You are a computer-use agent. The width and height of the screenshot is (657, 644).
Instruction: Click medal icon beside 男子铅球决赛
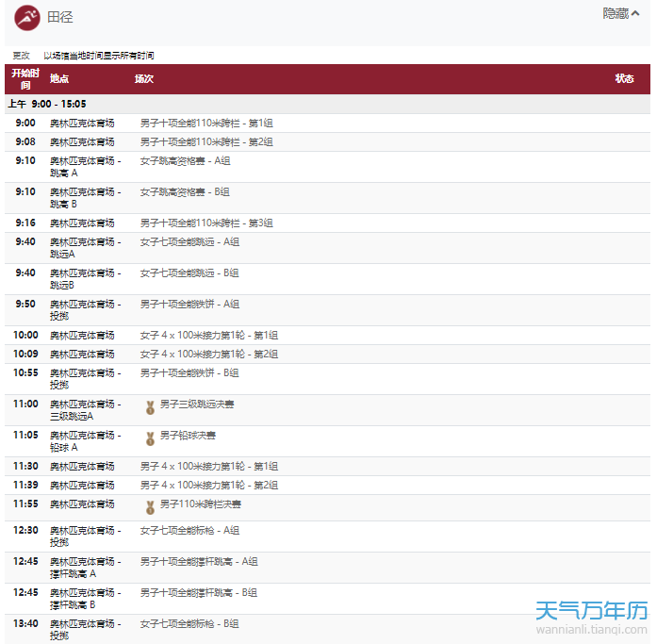tap(150, 439)
